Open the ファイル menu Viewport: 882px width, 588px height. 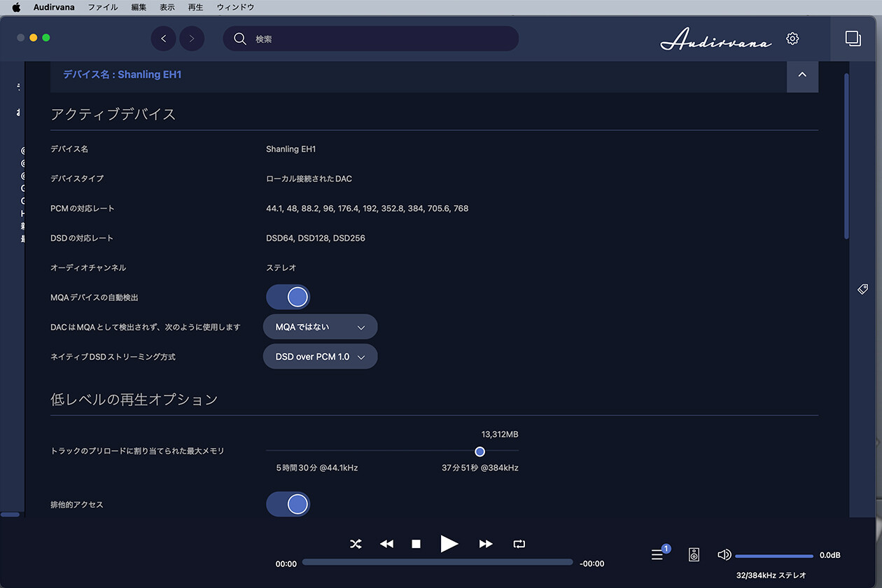pyautogui.click(x=102, y=7)
